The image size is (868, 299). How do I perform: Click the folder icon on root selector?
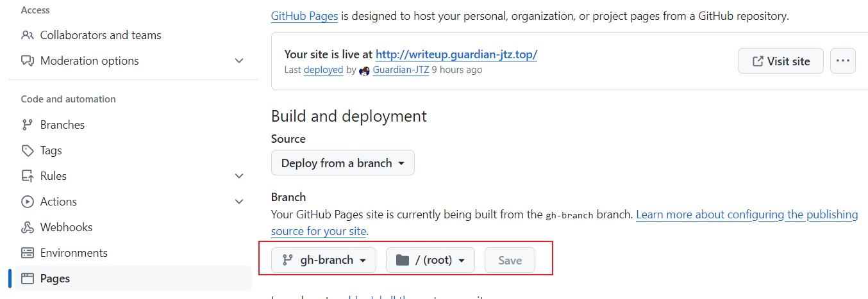pyautogui.click(x=403, y=260)
